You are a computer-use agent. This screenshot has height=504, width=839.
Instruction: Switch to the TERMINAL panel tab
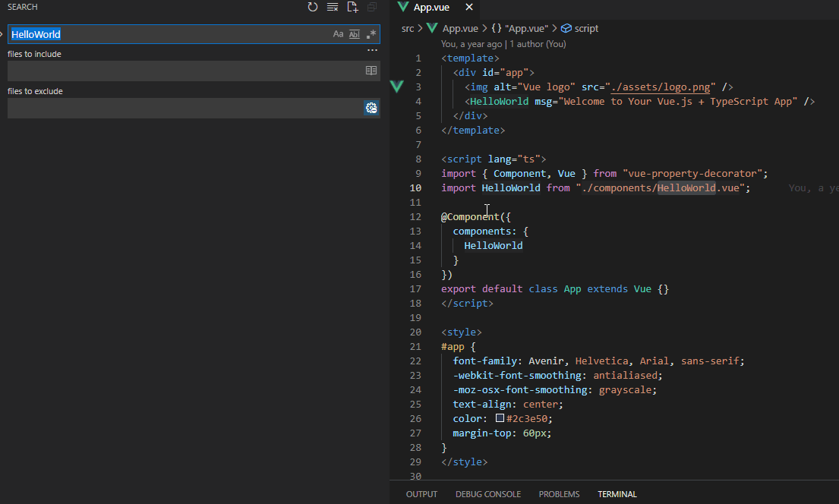click(x=617, y=493)
